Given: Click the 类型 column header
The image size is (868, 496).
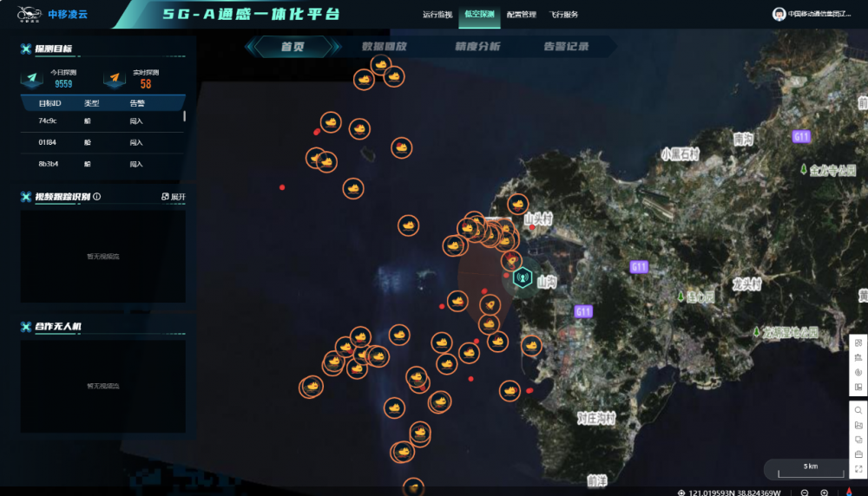Looking at the screenshot, I should click(91, 103).
